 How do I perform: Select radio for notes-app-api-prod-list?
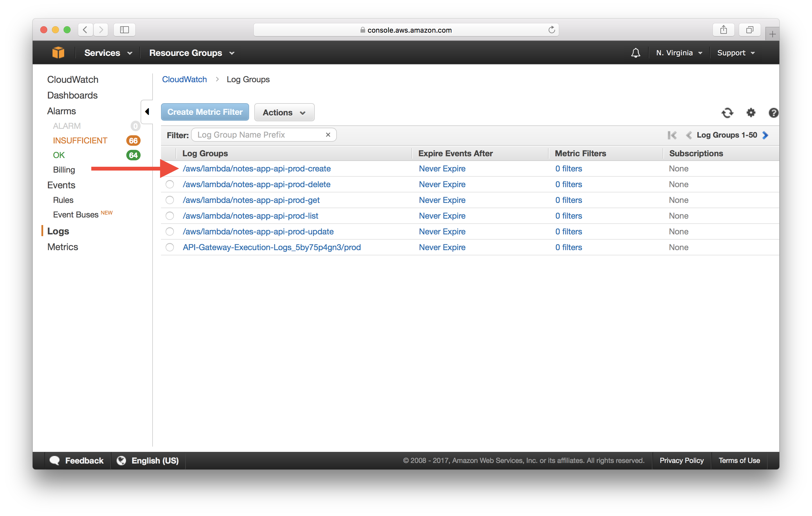point(170,216)
